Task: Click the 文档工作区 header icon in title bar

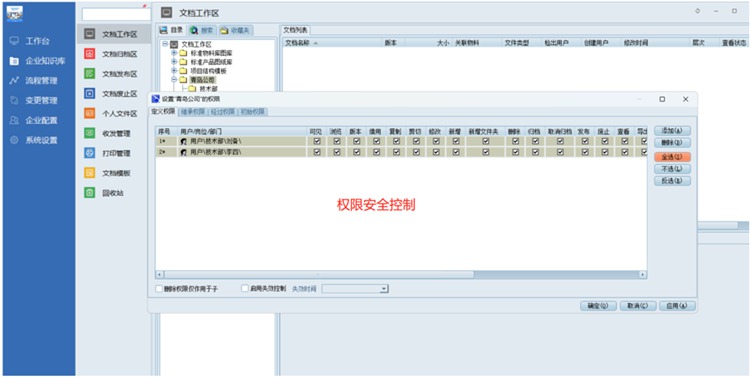Action: pos(166,12)
